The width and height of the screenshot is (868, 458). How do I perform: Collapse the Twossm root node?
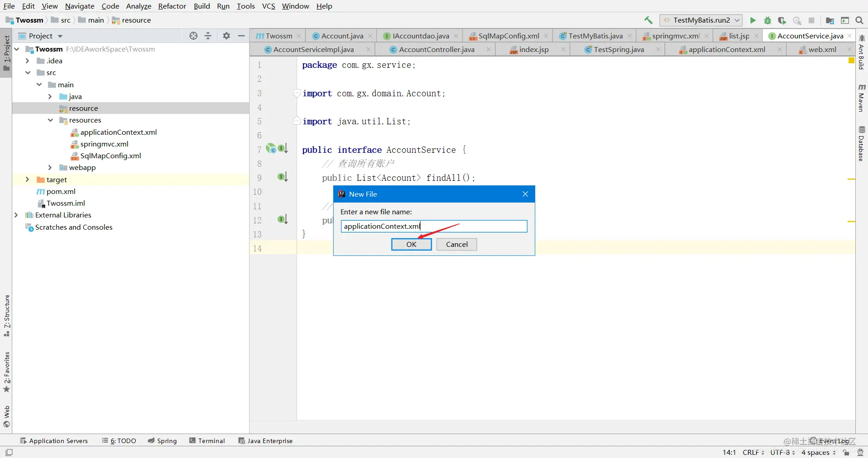pyautogui.click(x=17, y=49)
